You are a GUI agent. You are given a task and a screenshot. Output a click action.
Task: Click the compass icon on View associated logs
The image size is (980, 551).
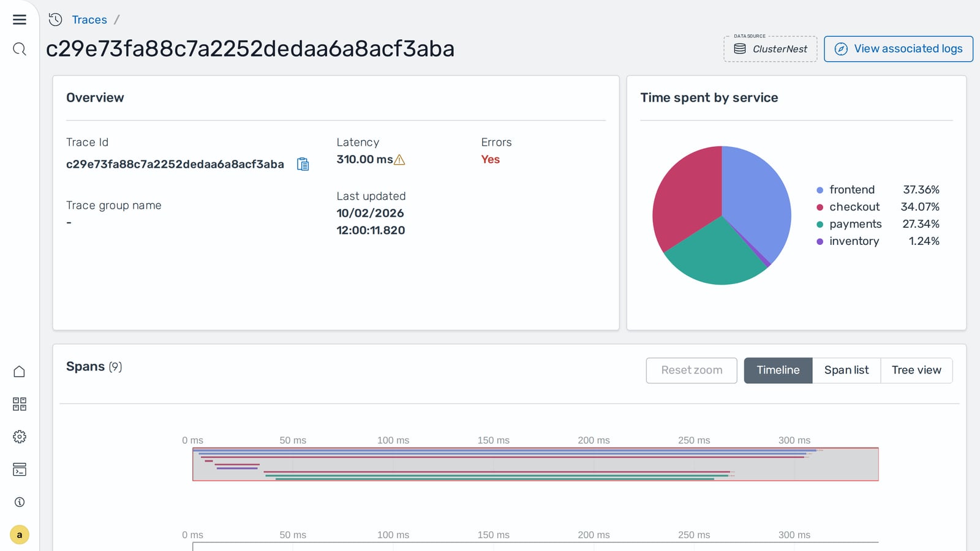[841, 49]
